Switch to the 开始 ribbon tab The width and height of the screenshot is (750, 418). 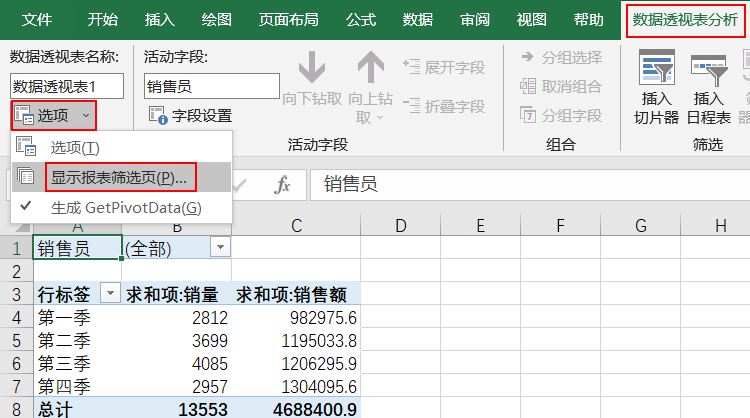102,20
